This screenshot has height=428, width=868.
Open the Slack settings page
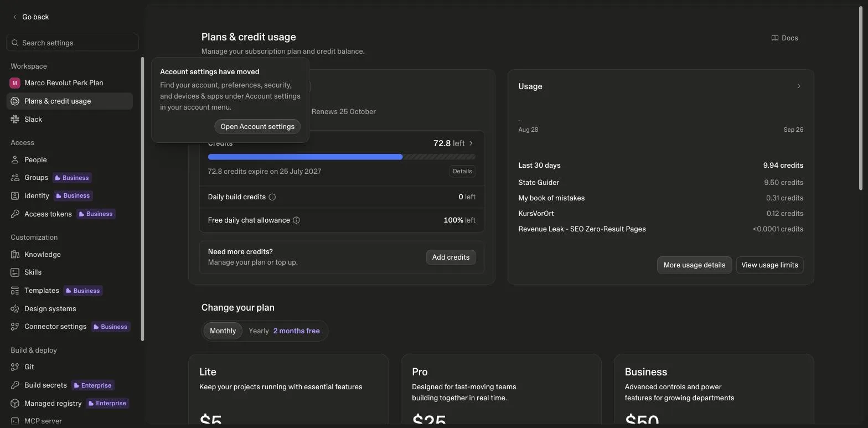point(70,120)
